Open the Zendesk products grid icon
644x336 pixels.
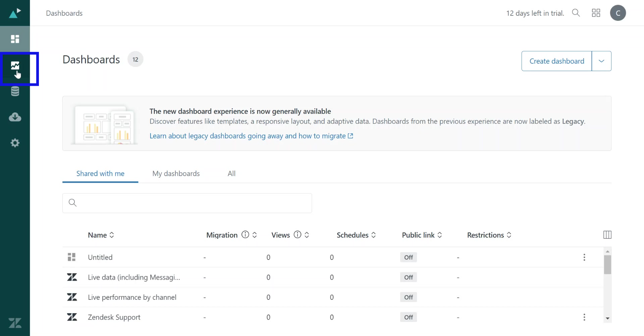(596, 13)
